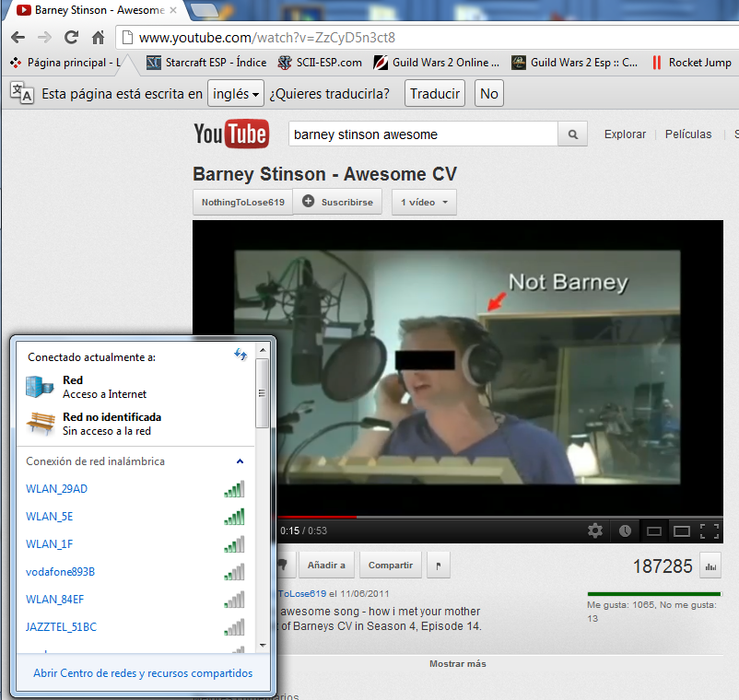739x700 pixels.
Task: Click the network list scrollbar thumb
Action: coord(263,393)
